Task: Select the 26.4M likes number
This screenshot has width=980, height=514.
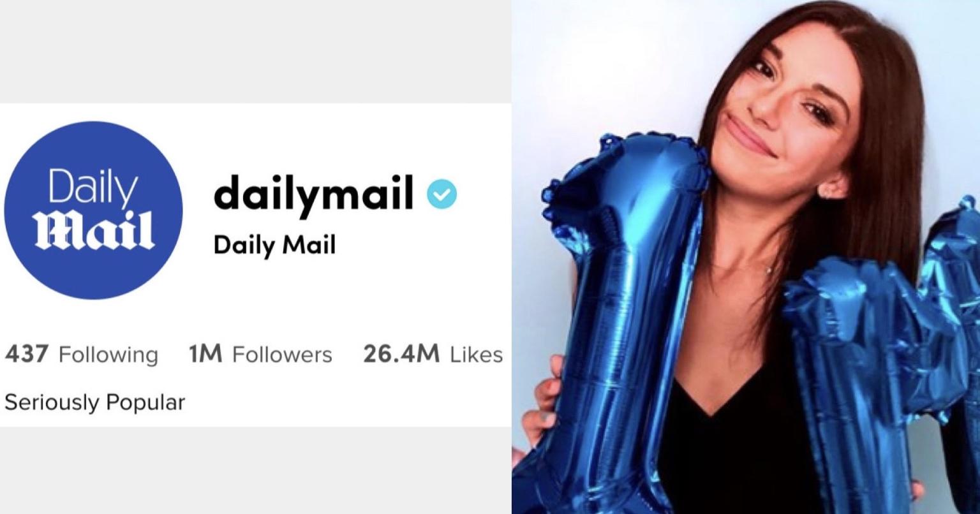Action: pyautogui.click(x=401, y=355)
